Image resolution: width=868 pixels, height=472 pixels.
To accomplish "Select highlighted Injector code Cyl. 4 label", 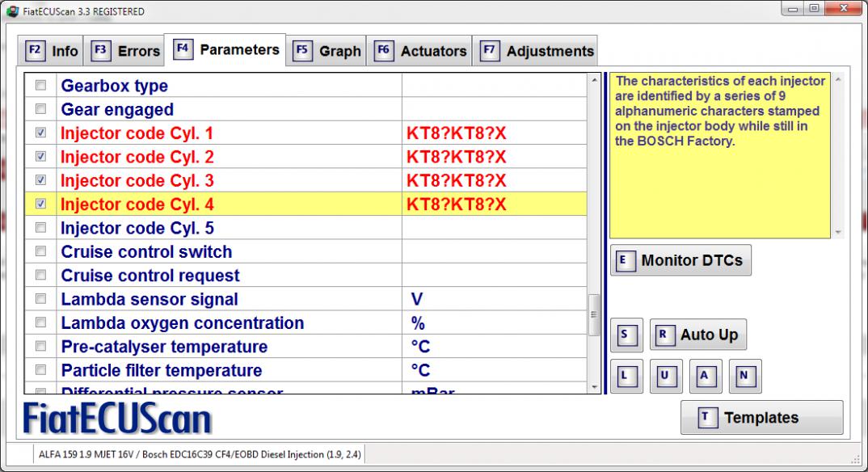I will (x=137, y=204).
